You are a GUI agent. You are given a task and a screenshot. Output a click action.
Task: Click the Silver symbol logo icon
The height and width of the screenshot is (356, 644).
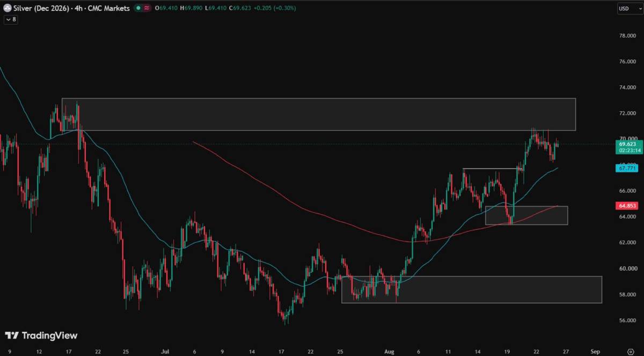tap(7, 8)
